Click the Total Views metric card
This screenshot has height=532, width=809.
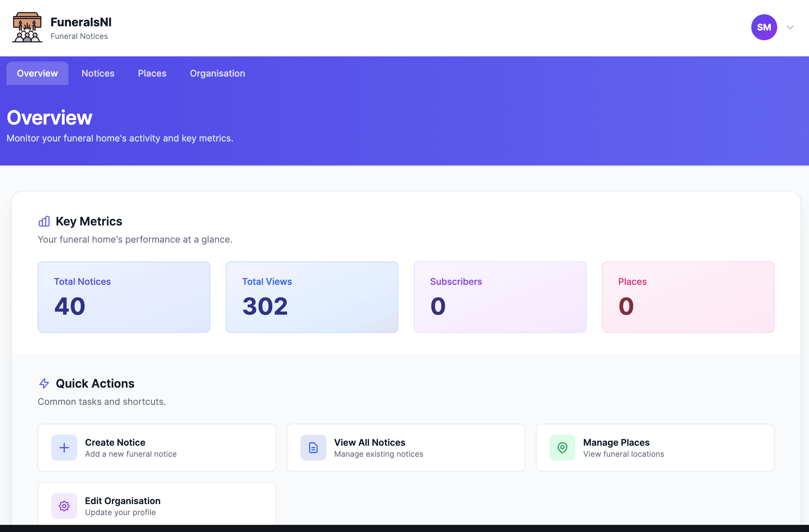[x=312, y=297]
